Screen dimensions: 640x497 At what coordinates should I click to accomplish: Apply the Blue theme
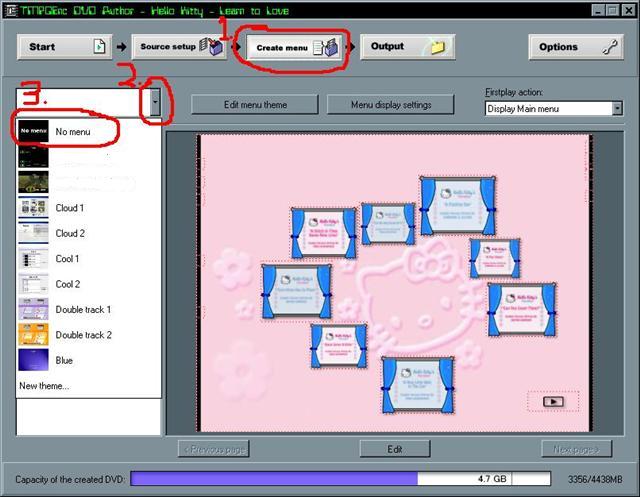(89, 360)
